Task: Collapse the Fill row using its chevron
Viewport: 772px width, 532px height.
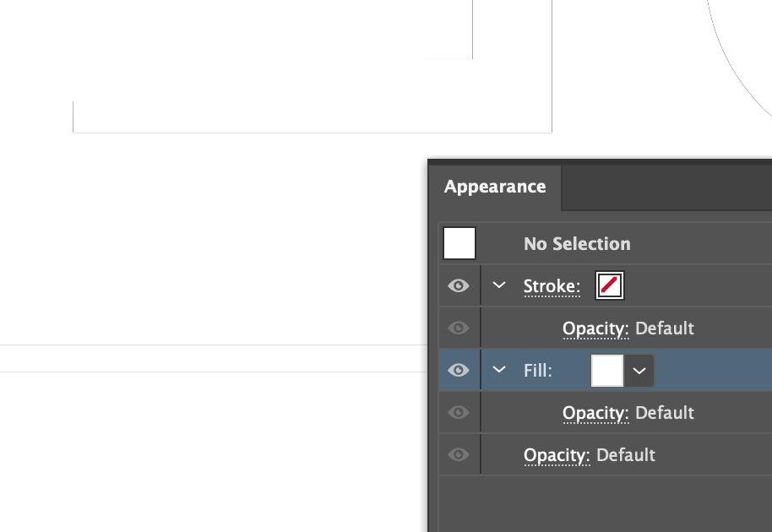Action: (x=497, y=370)
